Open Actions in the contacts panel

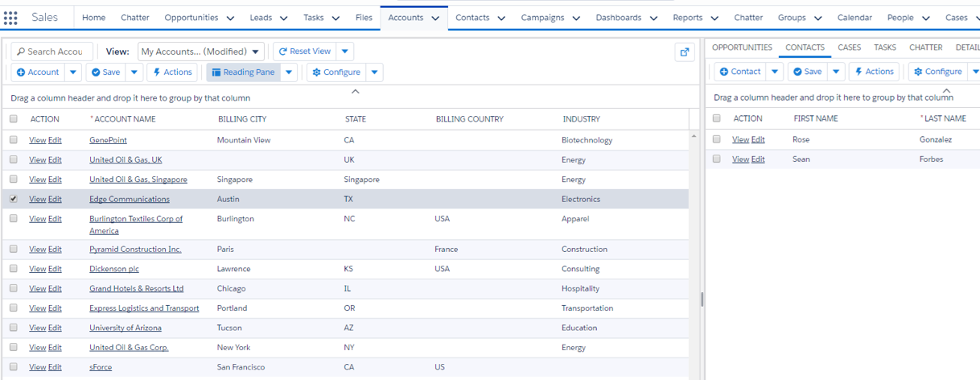[873, 72]
